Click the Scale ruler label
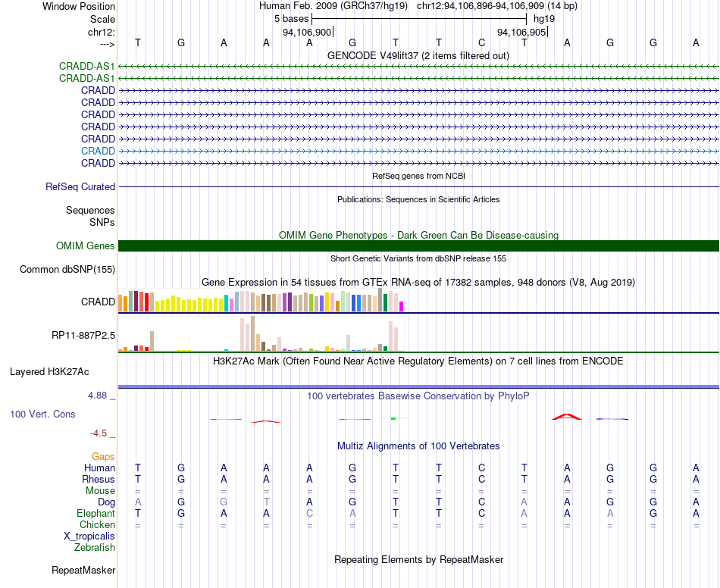Screen dimensions: 720x588 [102, 19]
